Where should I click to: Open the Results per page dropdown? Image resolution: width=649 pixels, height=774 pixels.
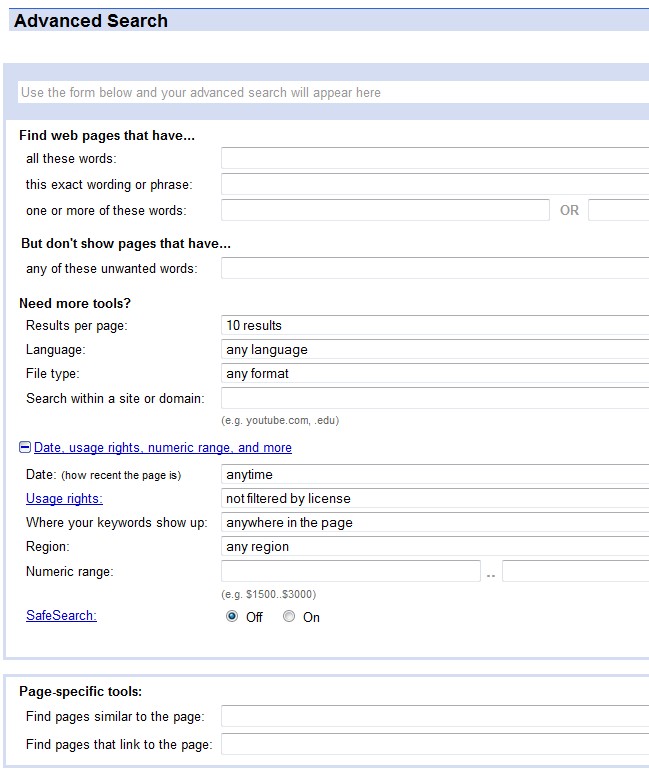click(x=435, y=325)
